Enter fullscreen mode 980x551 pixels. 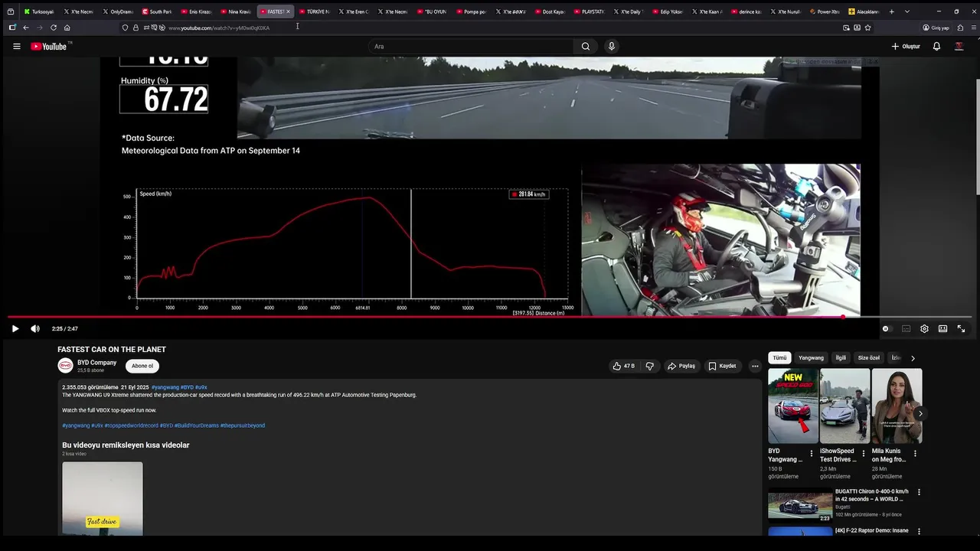961,329
